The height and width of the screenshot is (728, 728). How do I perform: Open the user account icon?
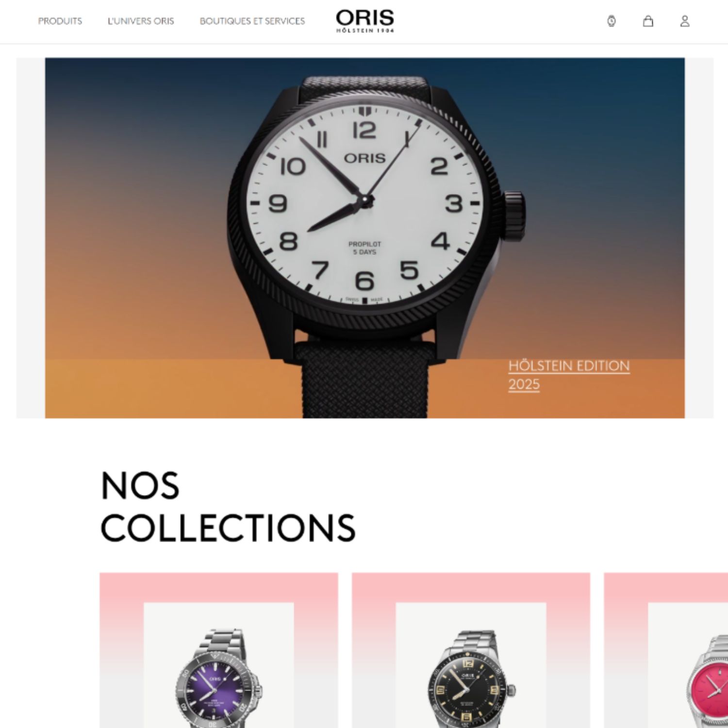(x=685, y=21)
